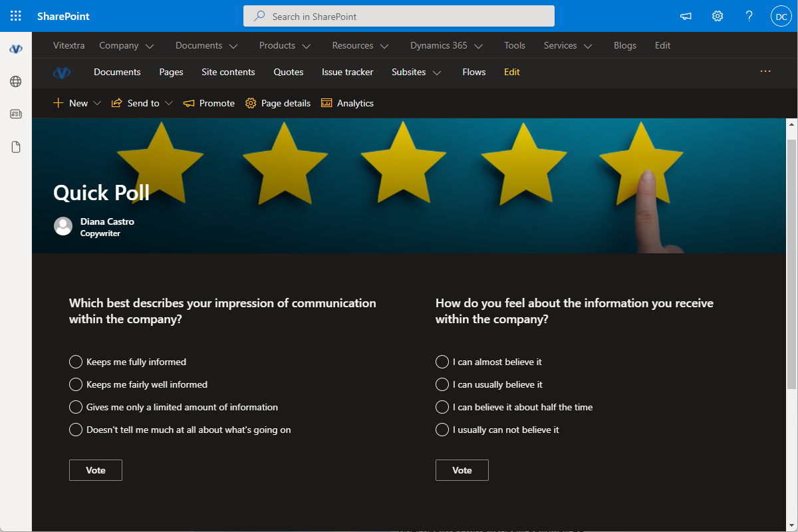Open the page file icon in left rail
Image resolution: width=798 pixels, height=532 pixels.
16,147
